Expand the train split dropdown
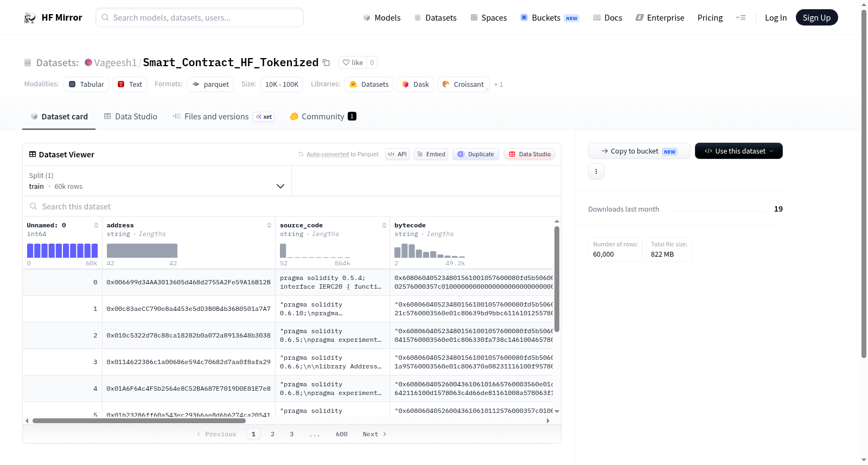Viewport: 868px width, 465px height. [x=157, y=181]
